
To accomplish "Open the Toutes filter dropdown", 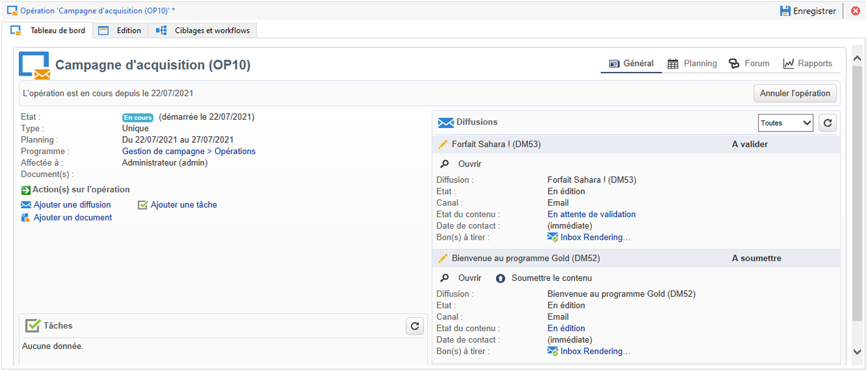I will click(785, 123).
